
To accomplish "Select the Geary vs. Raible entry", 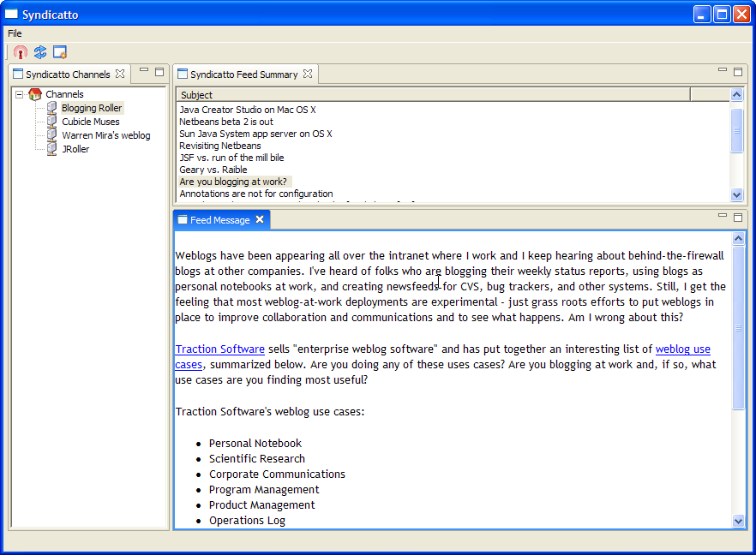I will [213, 170].
